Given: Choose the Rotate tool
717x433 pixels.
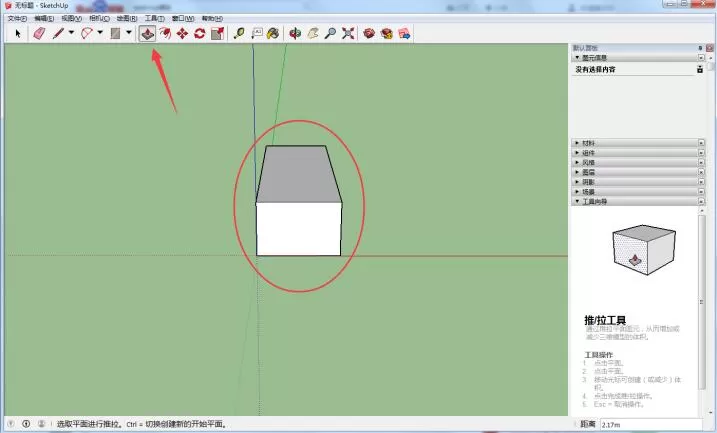Looking at the screenshot, I should tap(199, 33).
